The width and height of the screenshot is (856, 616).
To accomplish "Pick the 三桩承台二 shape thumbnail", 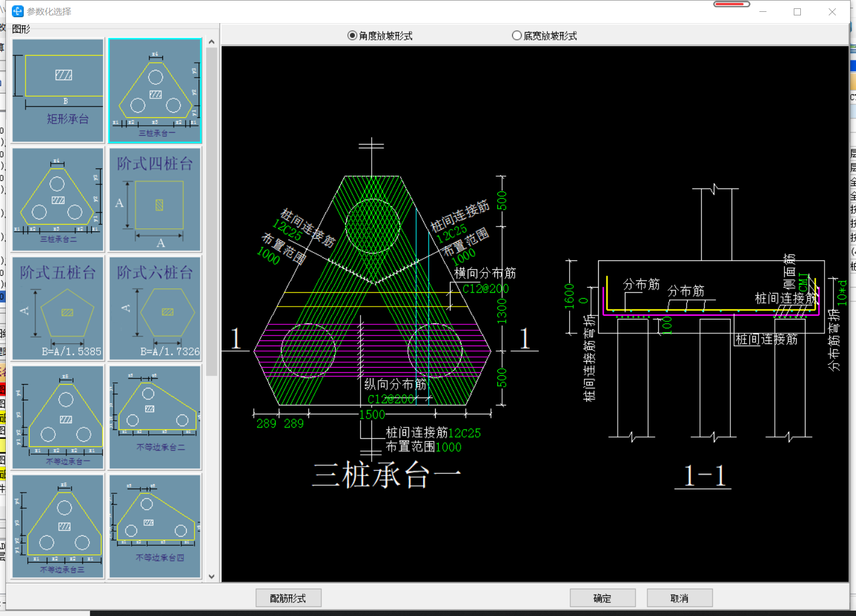I will pyautogui.click(x=58, y=200).
